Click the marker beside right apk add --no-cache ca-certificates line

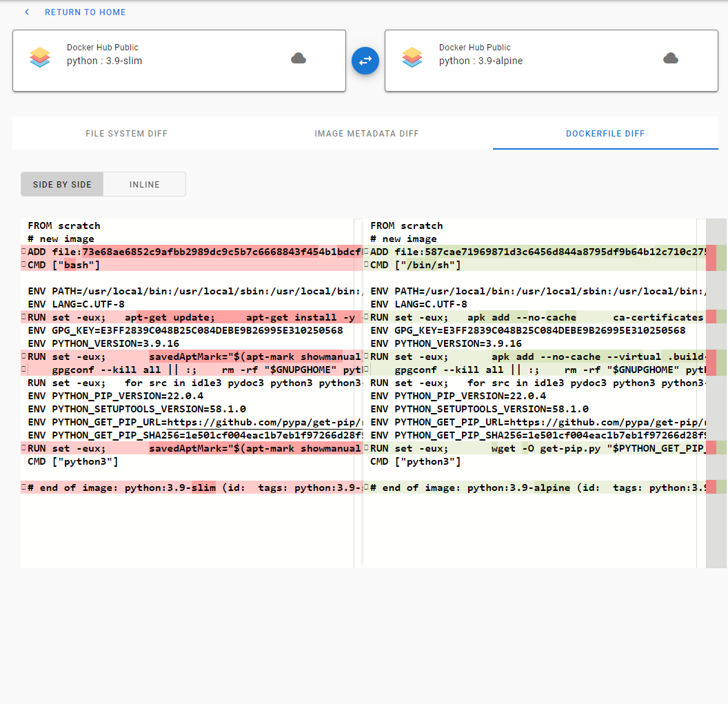(x=366, y=316)
